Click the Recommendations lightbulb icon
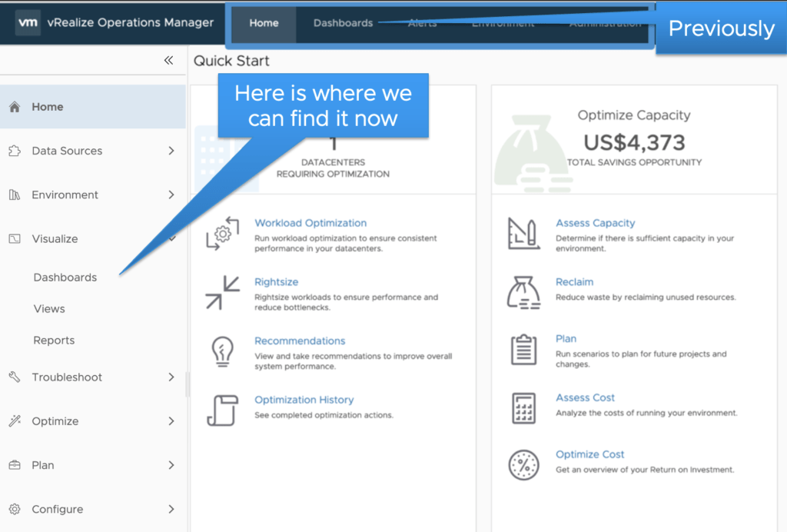 [222, 351]
